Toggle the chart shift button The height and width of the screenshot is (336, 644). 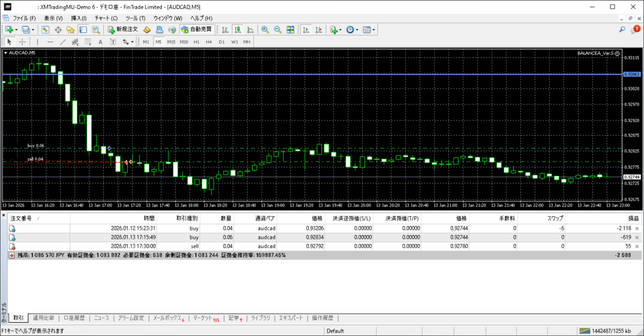click(318, 30)
